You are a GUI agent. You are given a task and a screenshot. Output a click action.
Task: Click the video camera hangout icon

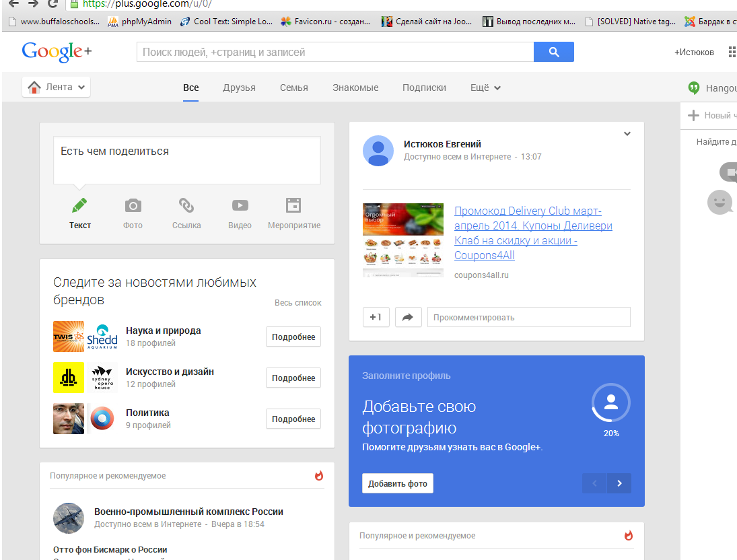coord(728,172)
